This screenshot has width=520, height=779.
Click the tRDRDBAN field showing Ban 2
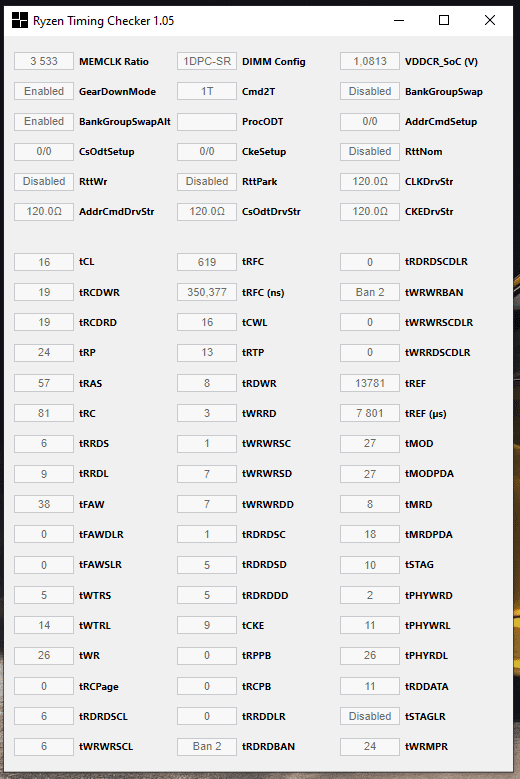point(207,746)
